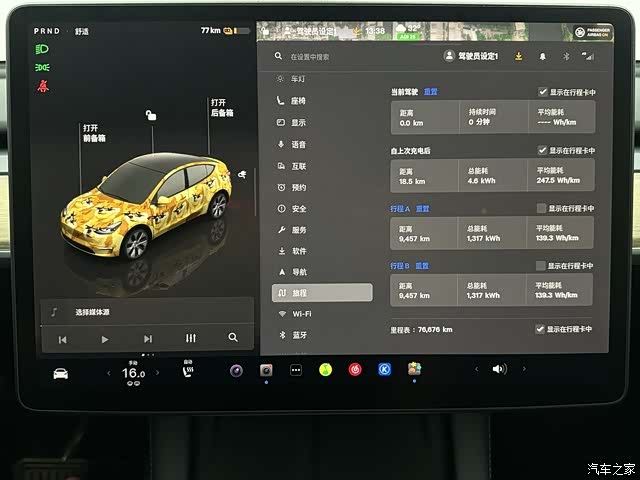Increase cabin temperature with right arrow

(x=158, y=372)
